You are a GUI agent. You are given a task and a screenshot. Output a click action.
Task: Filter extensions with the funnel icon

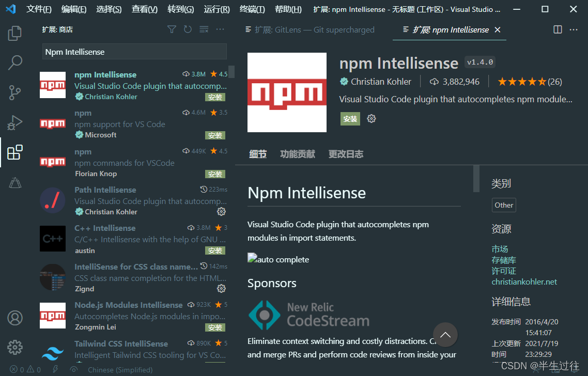tap(172, 29)
